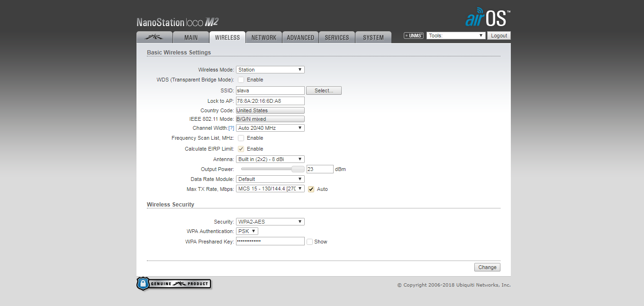Open the Wireless Mode dropdown
644x306 pixels.
pyautogui.click(x=270, y=70)
